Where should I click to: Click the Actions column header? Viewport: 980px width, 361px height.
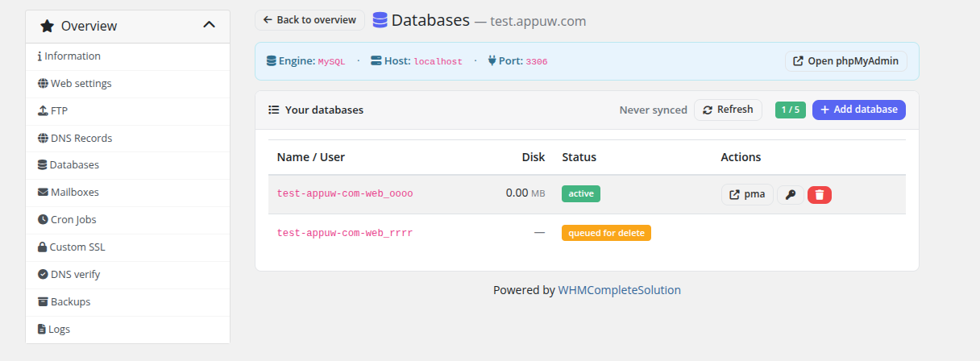[x=741, y=157]
